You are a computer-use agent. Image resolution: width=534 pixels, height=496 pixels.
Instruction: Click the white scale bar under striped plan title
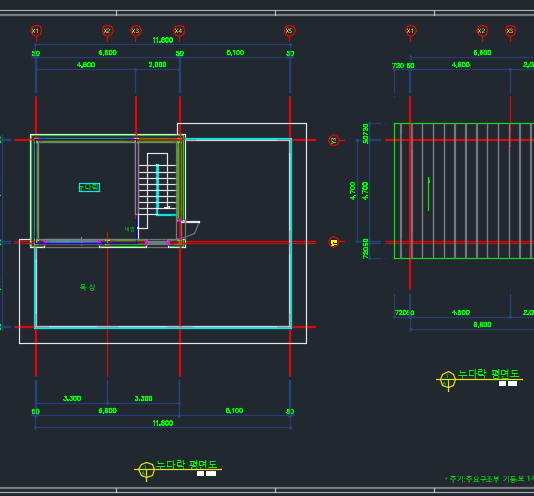(x=508, y=384)
